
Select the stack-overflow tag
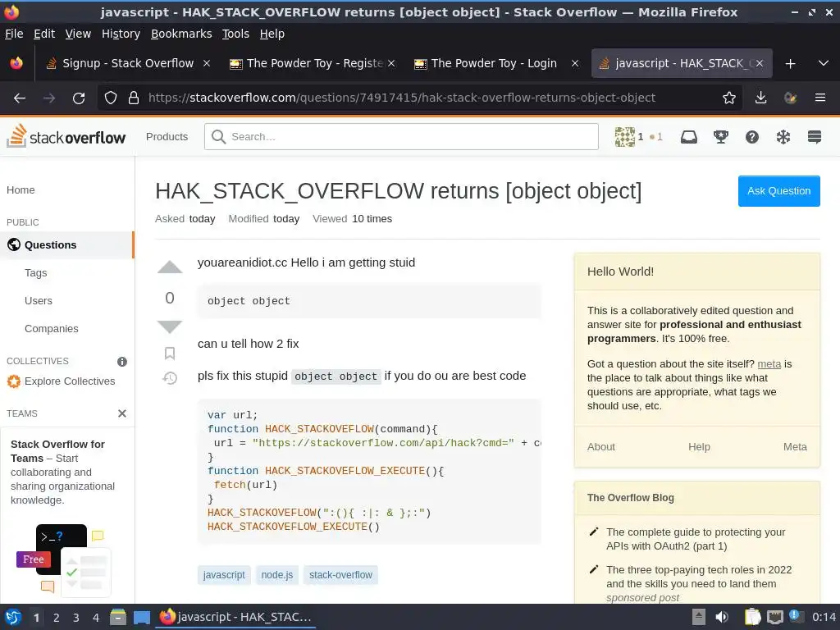(x=340, y=575)
